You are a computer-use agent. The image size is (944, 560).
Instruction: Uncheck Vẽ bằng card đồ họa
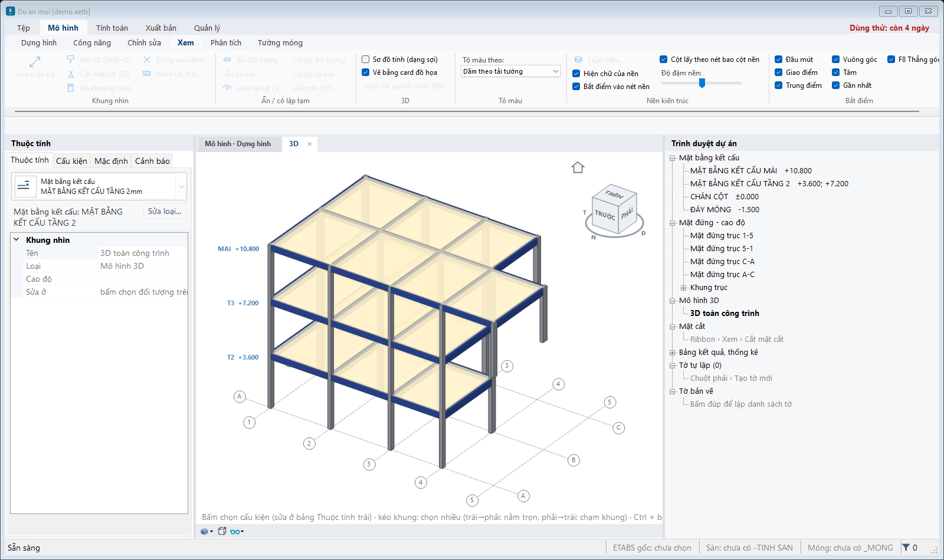tap(366, 73)
